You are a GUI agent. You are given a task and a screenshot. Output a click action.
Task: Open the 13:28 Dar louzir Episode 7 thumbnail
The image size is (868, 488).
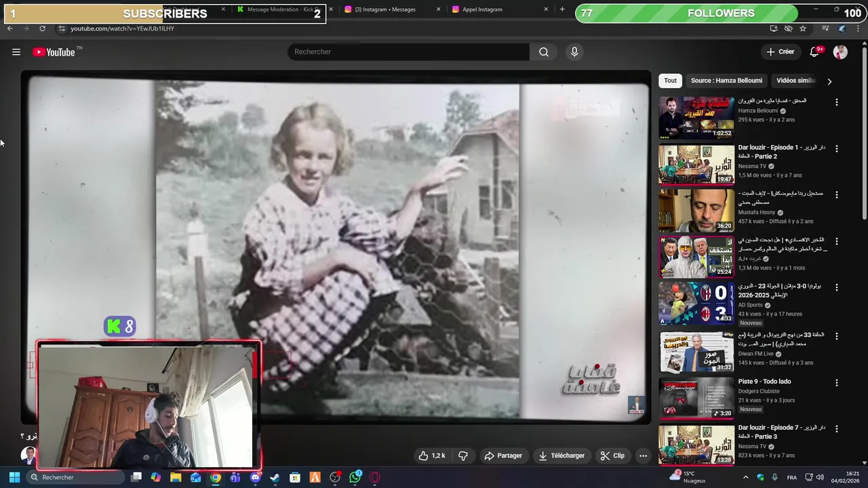(x=696, y=445)
